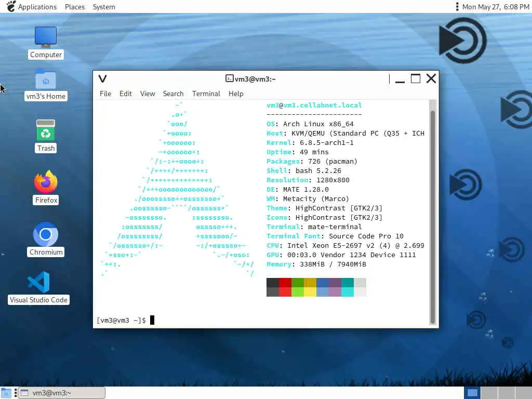Click the 'Resolution: 1280x800' line
Viewport: 532px width, 399px height.
(x=308, y=180)
